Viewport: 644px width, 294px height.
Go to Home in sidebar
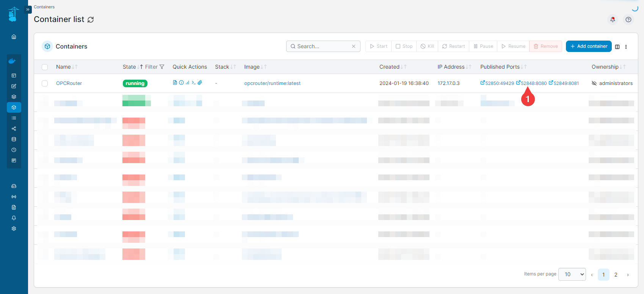tap(14, 37)
